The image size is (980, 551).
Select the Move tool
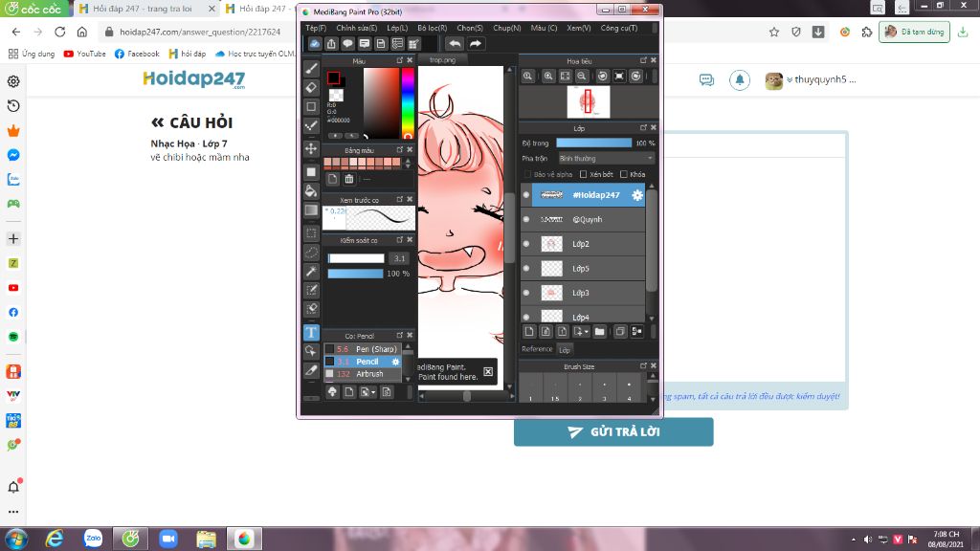[x=311, y=148]
